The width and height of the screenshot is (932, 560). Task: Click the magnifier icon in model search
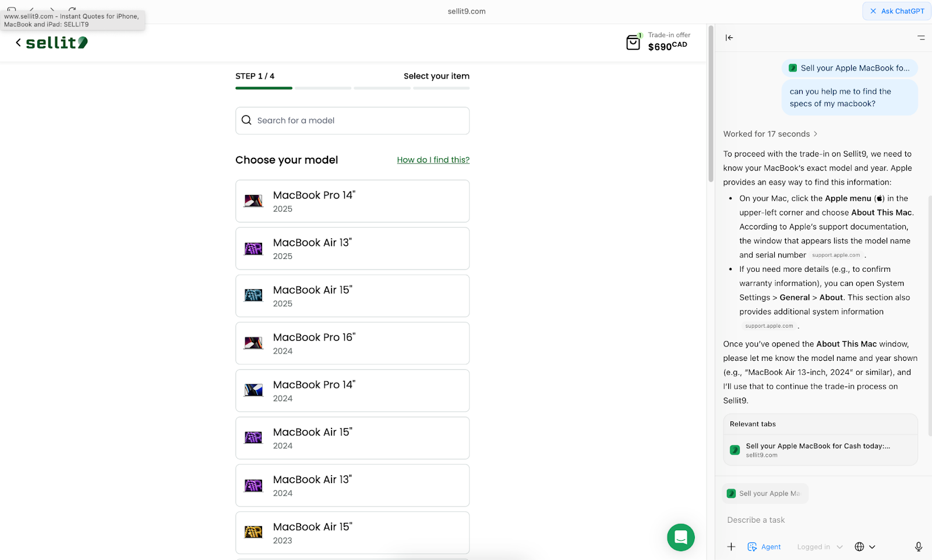[246, 120]
